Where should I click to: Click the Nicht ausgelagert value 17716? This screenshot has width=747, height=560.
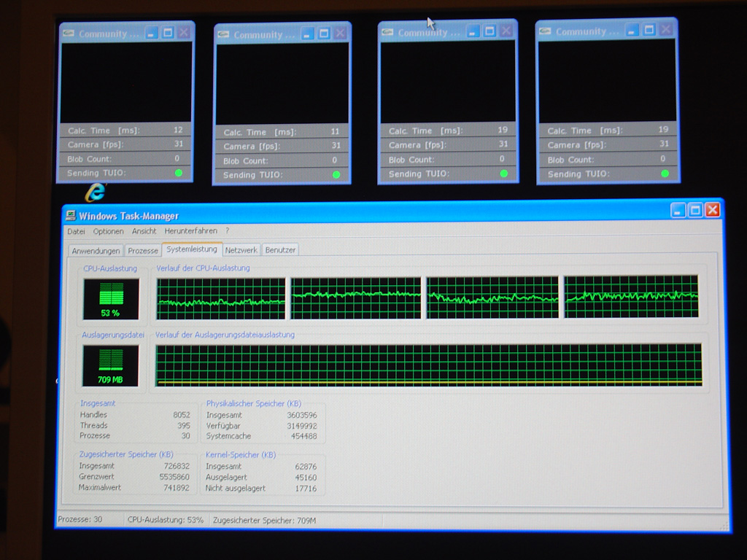[x=306, y=488]
